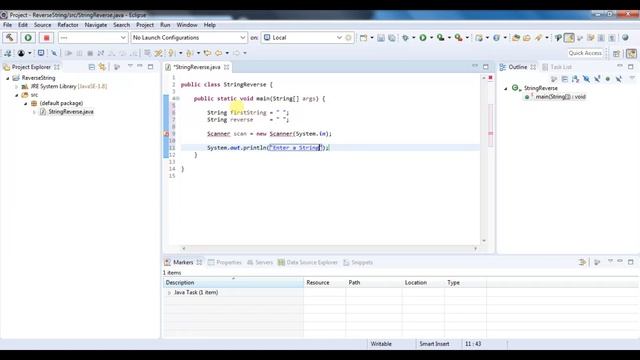Click the red Stop launch button
The height and width of the screenshot is (360, 640).
click(x=46, y=38)
